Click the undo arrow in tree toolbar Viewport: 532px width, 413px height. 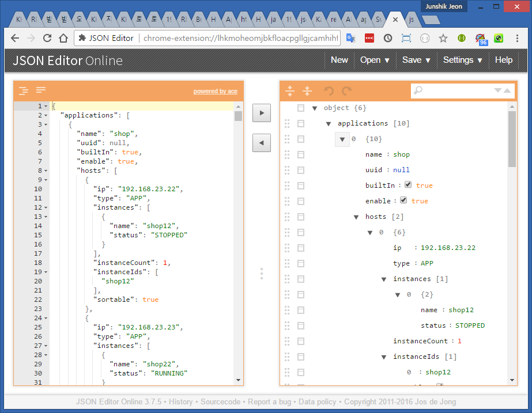tap(329, 90)
